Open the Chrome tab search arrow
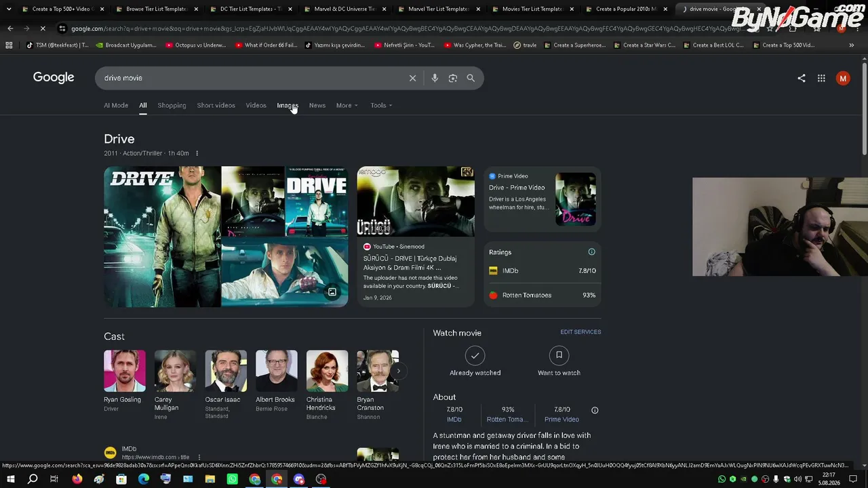This screenshot has height=488, width=868. [9, 9]
